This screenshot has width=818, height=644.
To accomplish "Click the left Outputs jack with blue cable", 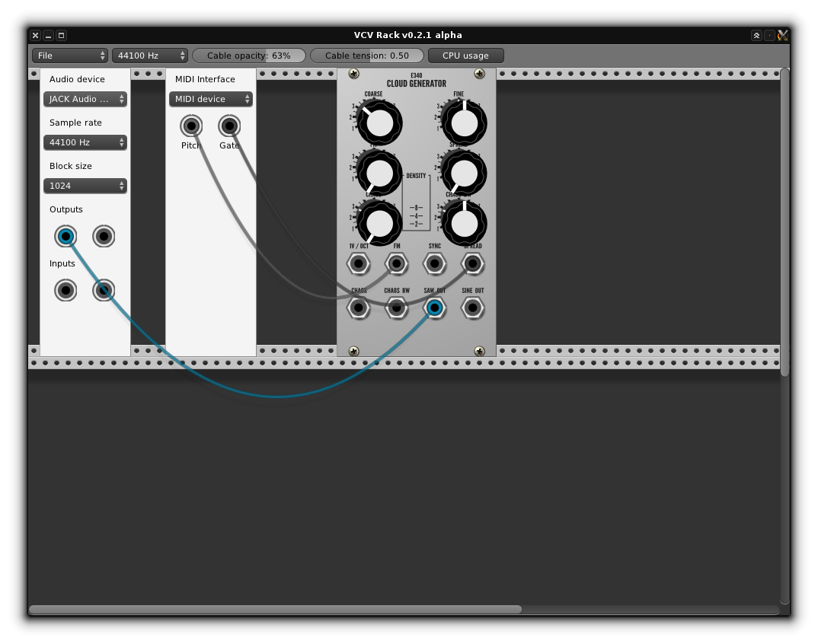I will (66, 236).
